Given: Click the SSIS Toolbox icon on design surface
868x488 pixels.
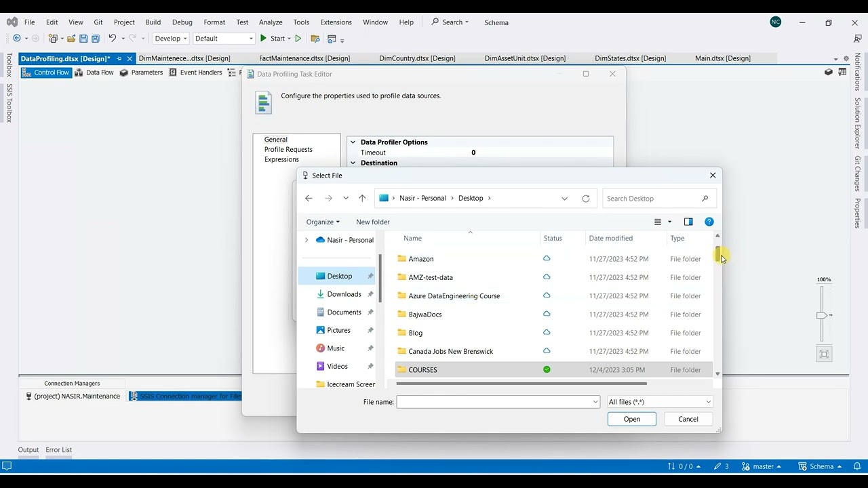Looking at the screenshot, I should 829,73.
